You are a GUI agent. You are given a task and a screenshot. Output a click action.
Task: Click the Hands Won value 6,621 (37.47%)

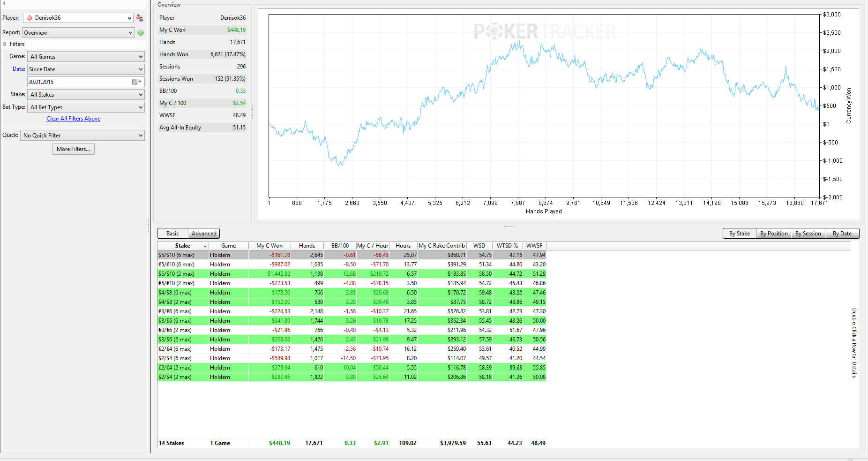228,54
